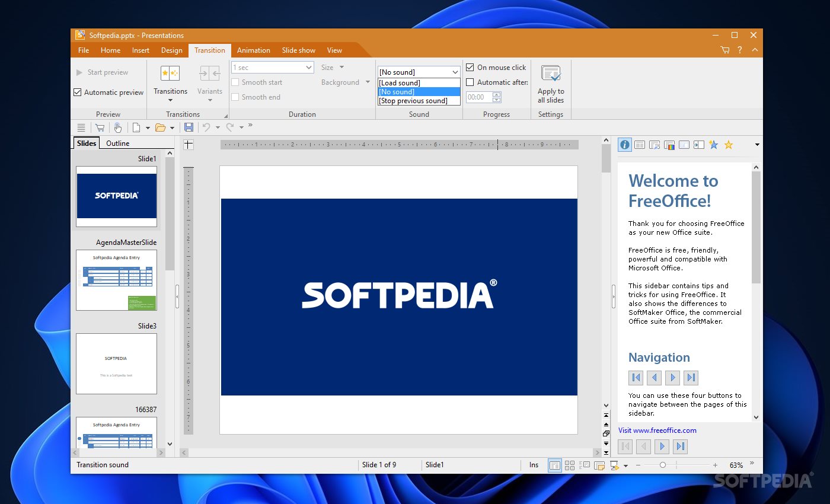
Task: Open the color scheme sidebar icon with rainbow
Action: tap(669, 145)
